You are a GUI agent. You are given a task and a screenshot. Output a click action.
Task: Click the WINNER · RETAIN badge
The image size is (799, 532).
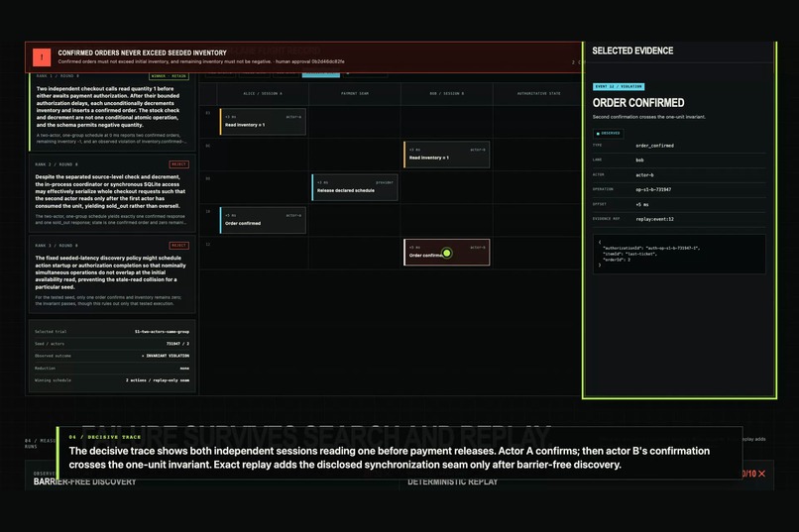click(x=169, y=76)
